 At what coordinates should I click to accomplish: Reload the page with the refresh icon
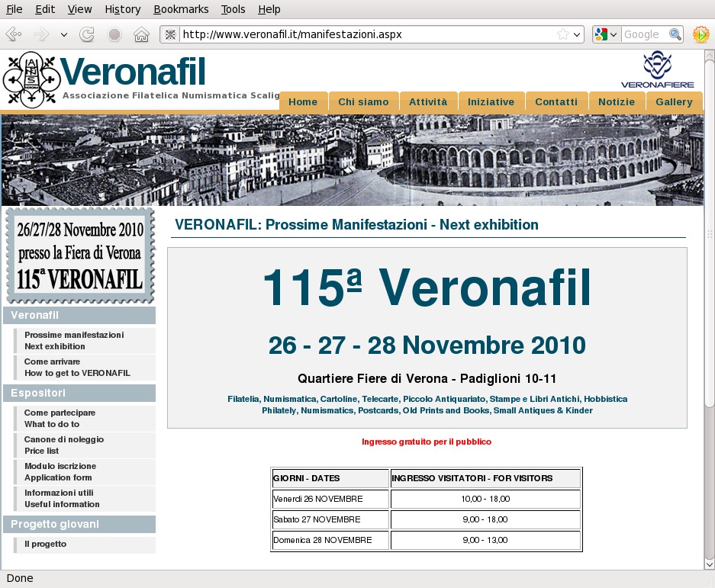[x=87, y=34]
